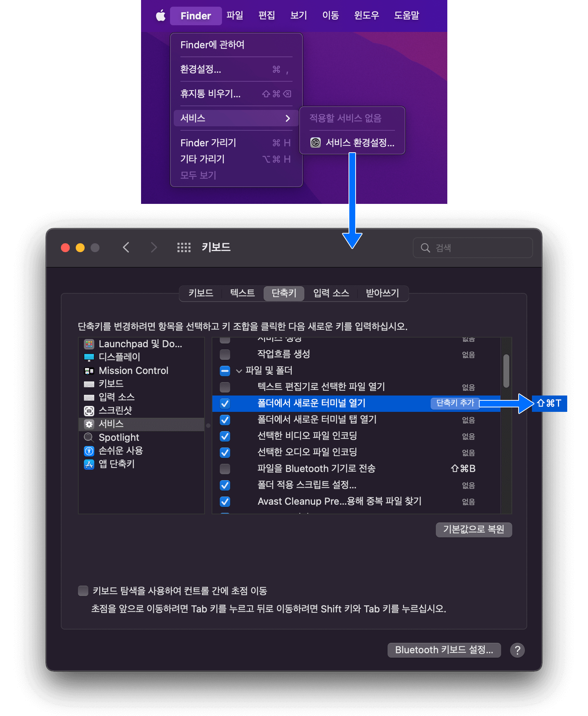The height and width of the screenshot is (716, 588).
Task: Switch to the 텍스트 tab
Action: click(x=242, y=293)
